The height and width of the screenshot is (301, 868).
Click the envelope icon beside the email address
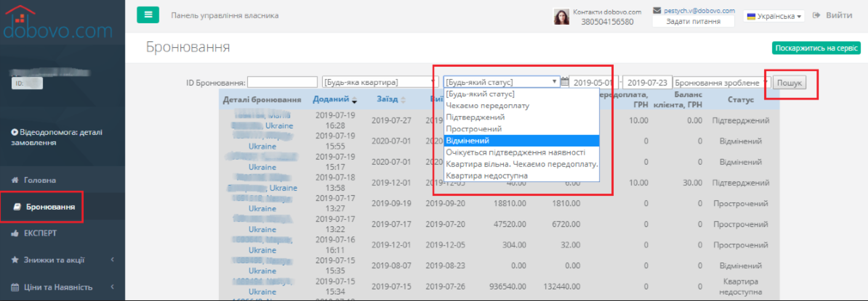point(657,11)
